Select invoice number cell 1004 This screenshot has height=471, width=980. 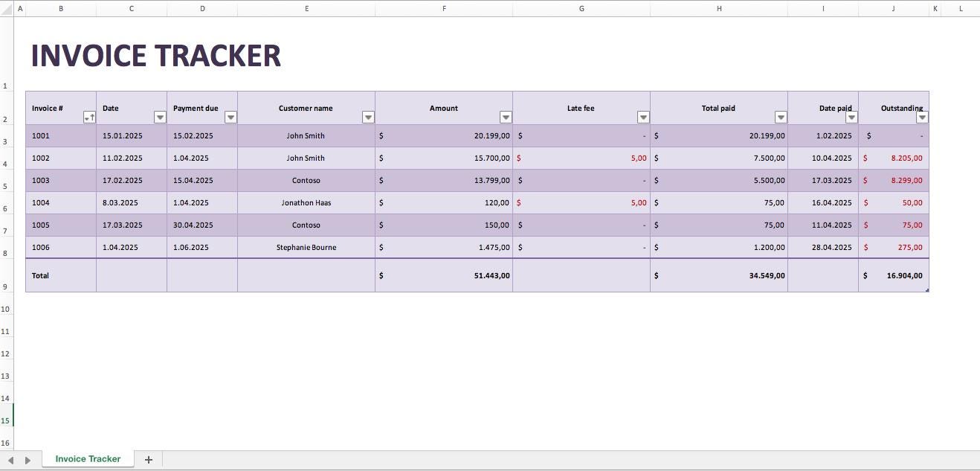[x=61, y=203]
